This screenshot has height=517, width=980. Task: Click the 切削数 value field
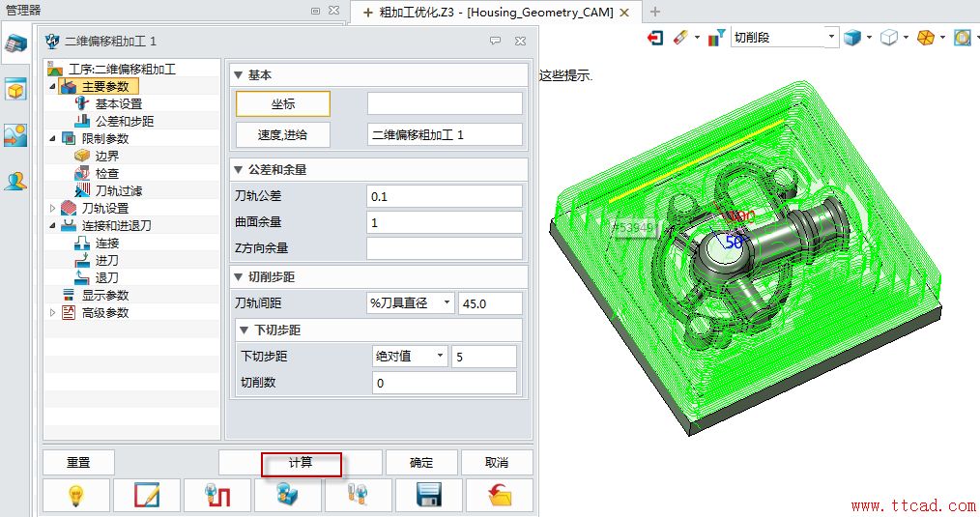click(x=444, y=383)
